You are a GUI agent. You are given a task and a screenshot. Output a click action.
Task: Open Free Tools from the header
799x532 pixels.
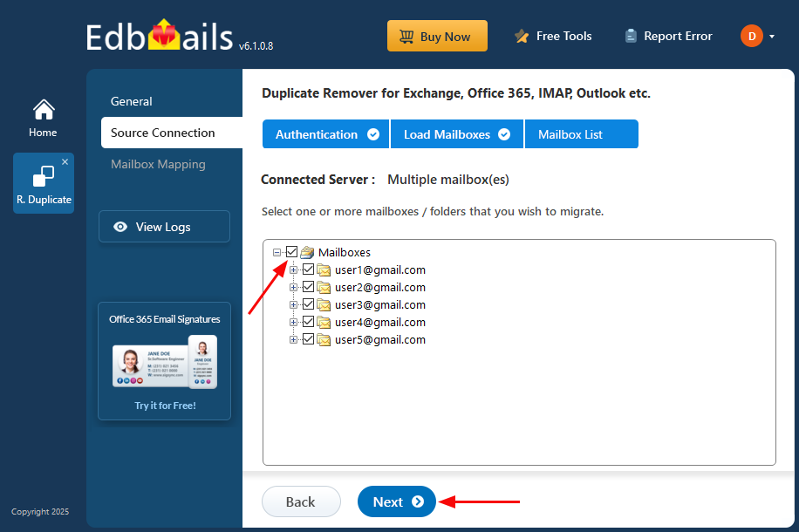pos(553,37)
